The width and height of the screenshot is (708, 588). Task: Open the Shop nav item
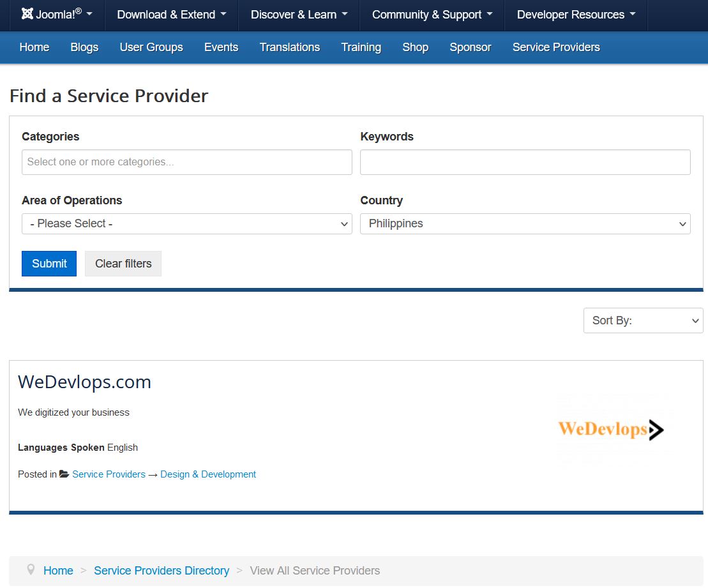click(416, 47)
